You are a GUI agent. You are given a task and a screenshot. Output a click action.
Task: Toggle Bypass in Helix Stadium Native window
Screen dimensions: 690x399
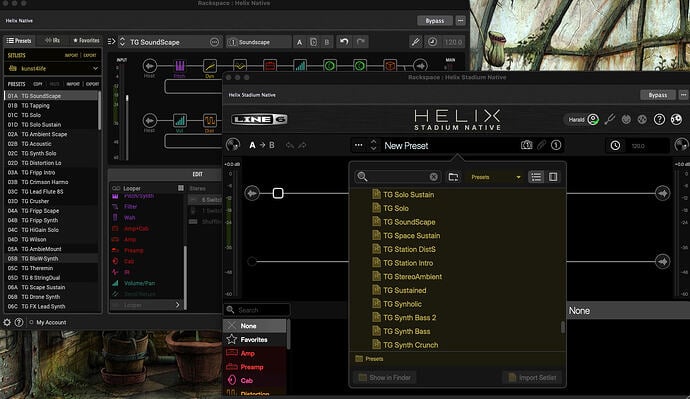(x=657, y=95)
